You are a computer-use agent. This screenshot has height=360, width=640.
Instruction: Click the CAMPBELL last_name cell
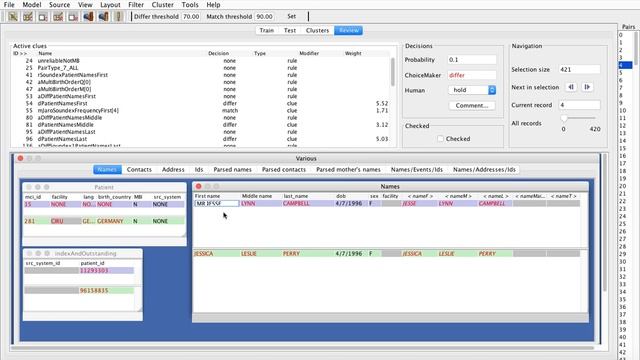click(x=307, y=203)
